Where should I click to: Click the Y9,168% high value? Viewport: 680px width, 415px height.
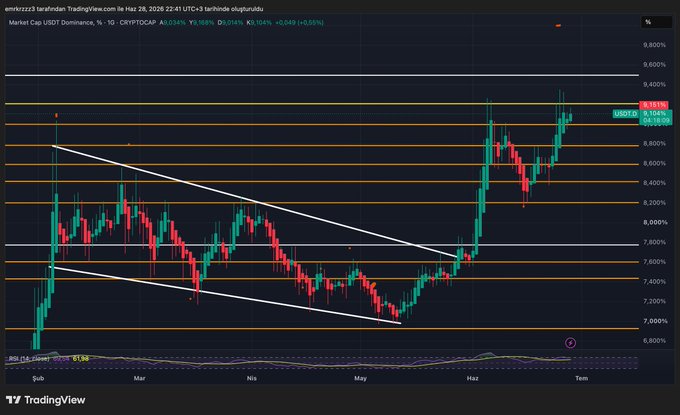click(201, 23)
